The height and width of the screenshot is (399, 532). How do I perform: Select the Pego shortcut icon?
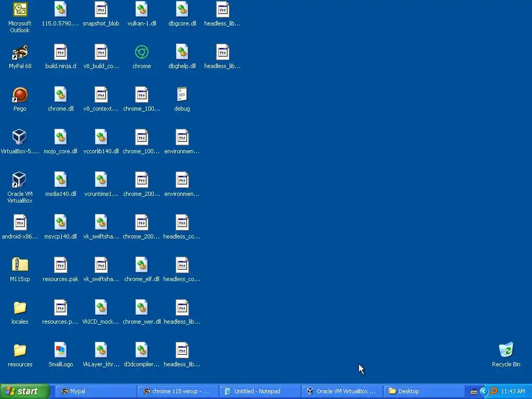coord(20,95)
